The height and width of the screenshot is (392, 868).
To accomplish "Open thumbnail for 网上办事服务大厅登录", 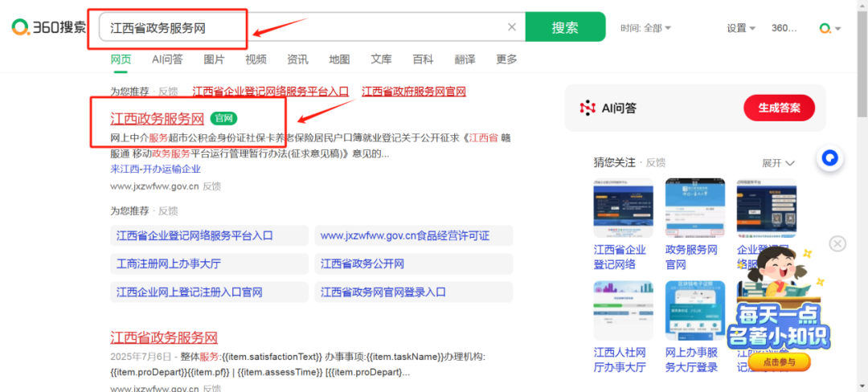I will [694, 310].
